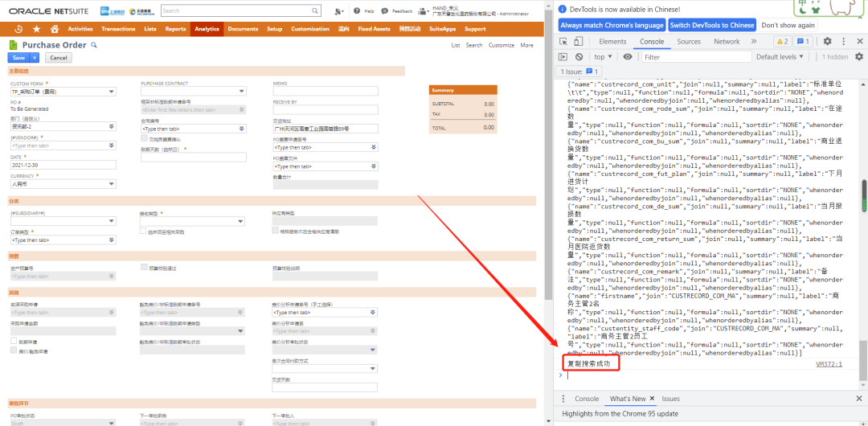Click the Cancel button

(x=58, y=58)
